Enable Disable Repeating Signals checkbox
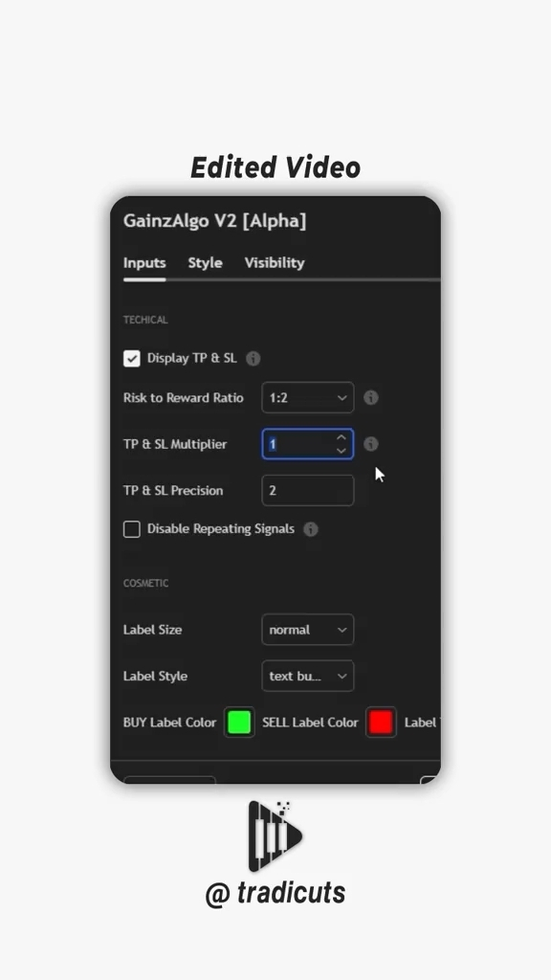The height and width of the screenshot is (980, 551). (x=132, y=528)
